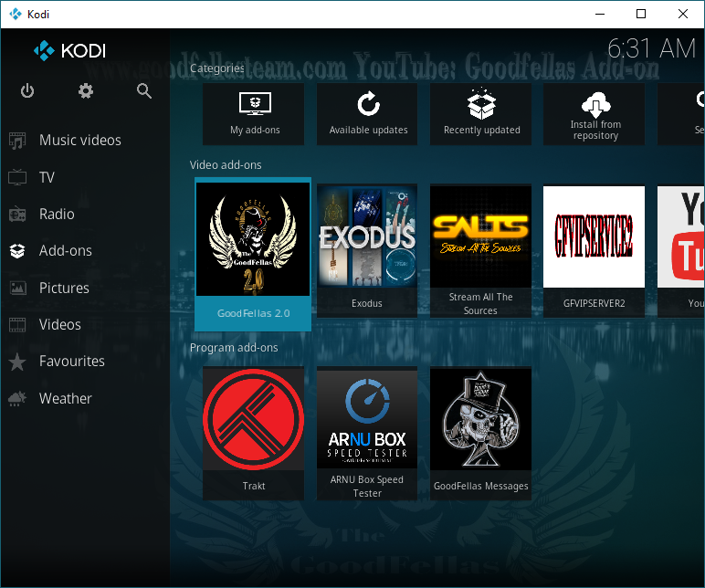Screen dimensions: 705x588
Task: Click the Add-ons box icon
Action: click(17, 251)
